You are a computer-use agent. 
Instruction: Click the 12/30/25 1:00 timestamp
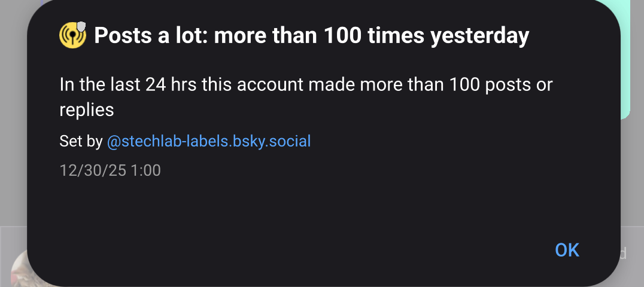tap(110, 170)
